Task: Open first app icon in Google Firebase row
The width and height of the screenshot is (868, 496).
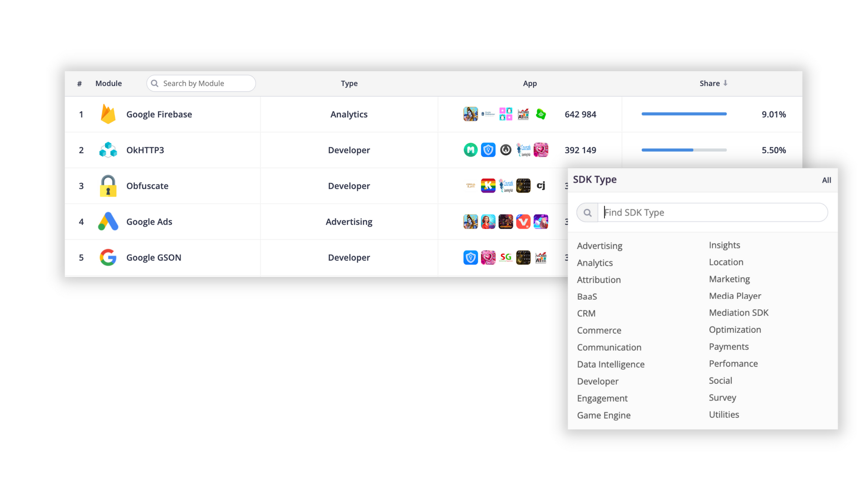Action: point(470,114)
